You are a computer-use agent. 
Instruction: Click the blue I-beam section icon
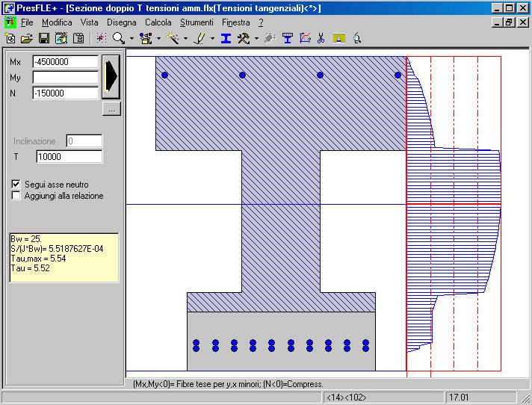[226, 38]
